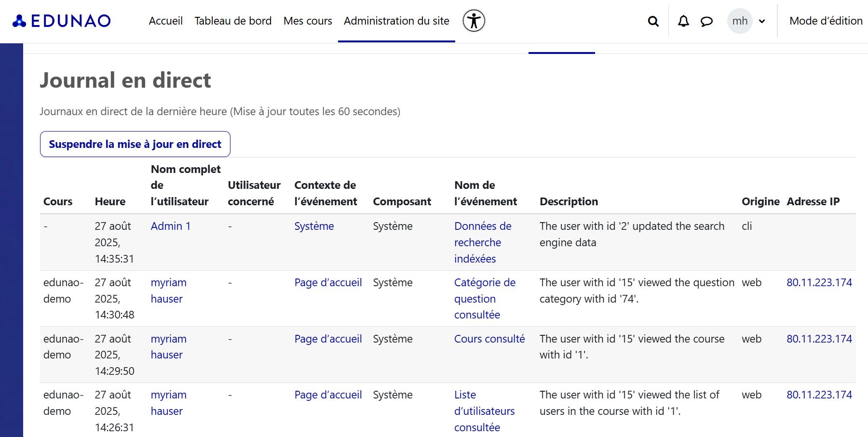Click the Heure column header
The width and height of the screenshot is (868, 437).
coord(110,201)
